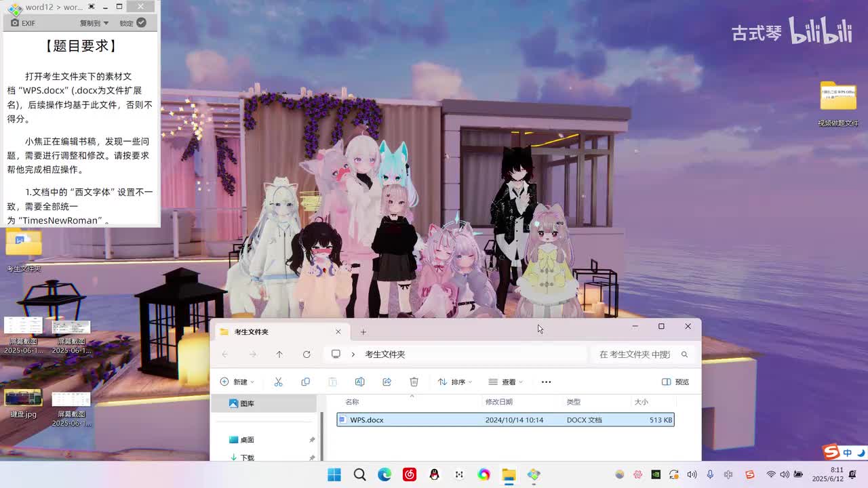Click the Refresh button in File Explorer
The height and width of the screenshot is (488, 868).
point(307,354)
